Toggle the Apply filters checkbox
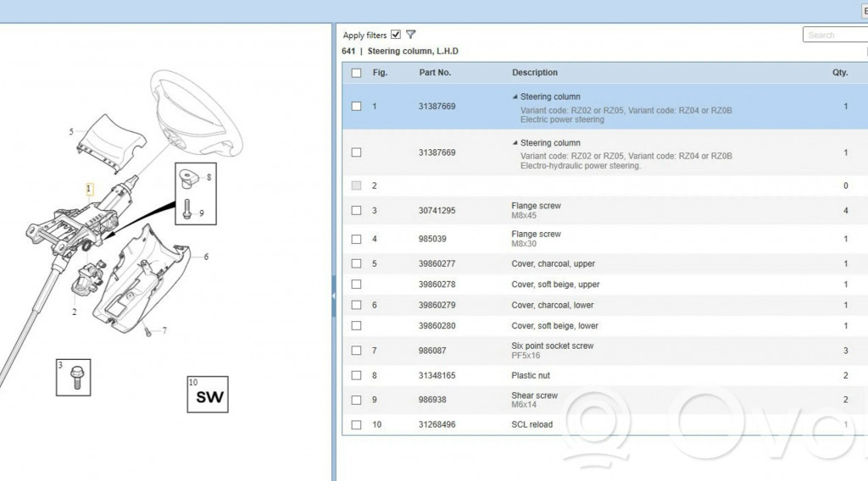 click(396, 35)
